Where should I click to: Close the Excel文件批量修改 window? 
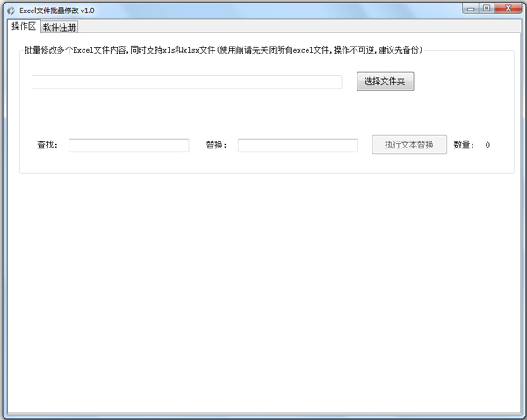[508, 9]
